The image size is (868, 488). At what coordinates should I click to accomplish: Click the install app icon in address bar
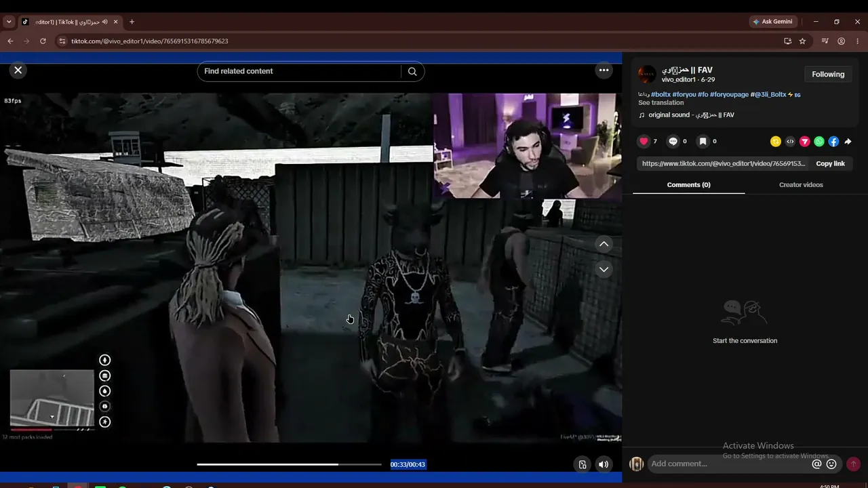(x=787, y=41)
